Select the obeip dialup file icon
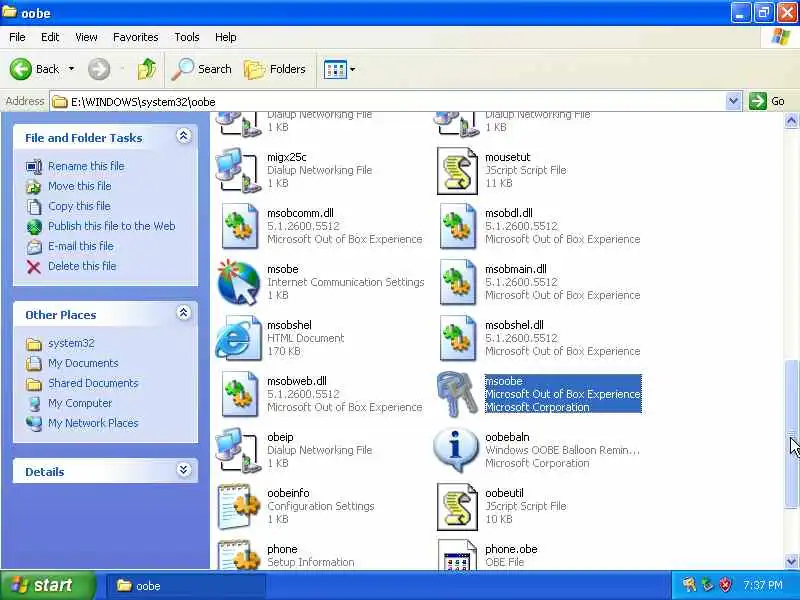800x600 pixels. 239,450
